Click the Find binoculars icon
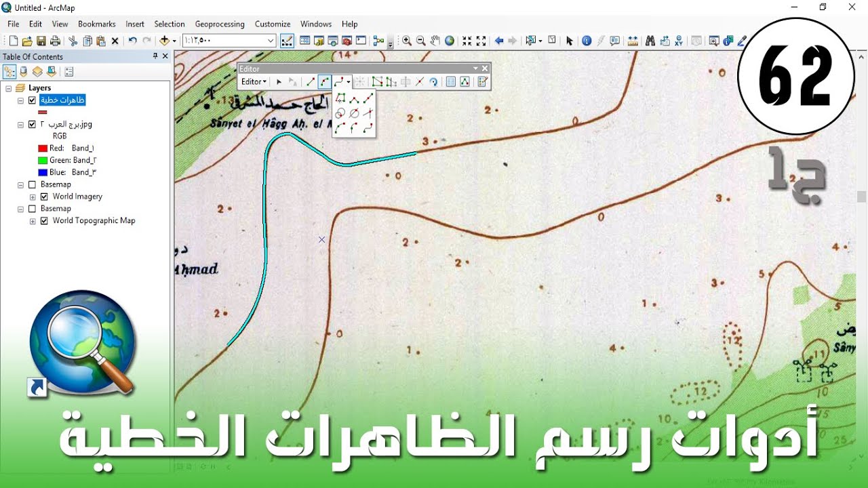The height and width of the screenshot is (488, 868). [650, 41]
